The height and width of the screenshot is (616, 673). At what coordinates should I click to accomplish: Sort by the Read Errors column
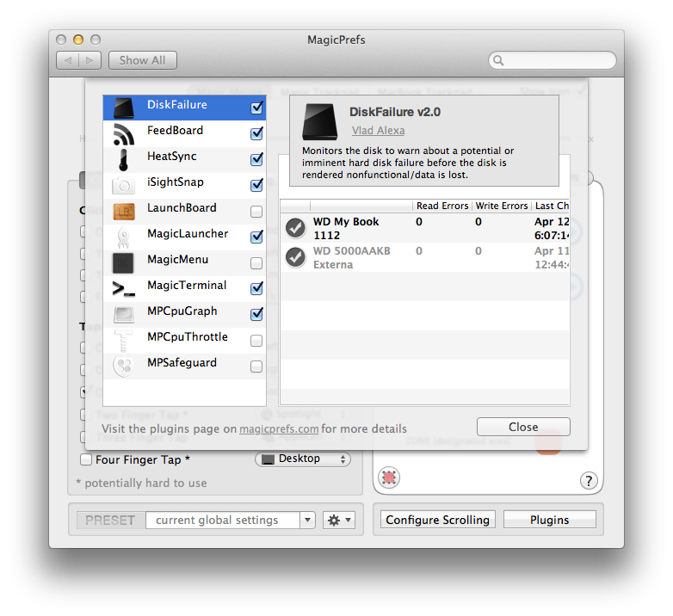click(x=441, y=206)
